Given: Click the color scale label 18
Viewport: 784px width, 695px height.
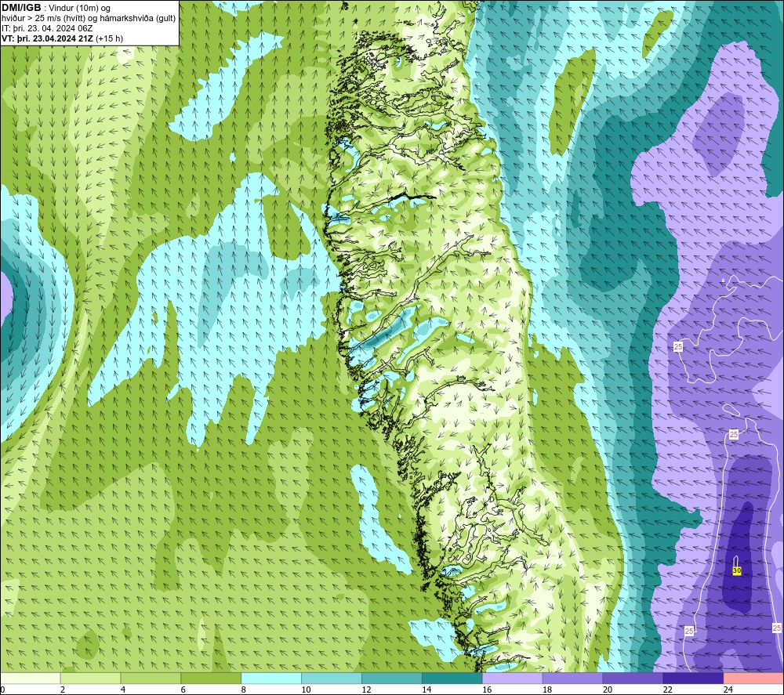Looking at the screenshot, I should click(x=547, y=690).
